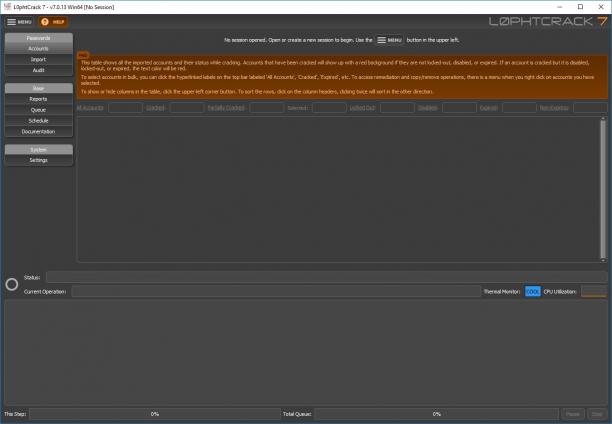612x424 pixels.
Task: Click the All Accounts hyperlink label
Action: click(x=90, y=108)
